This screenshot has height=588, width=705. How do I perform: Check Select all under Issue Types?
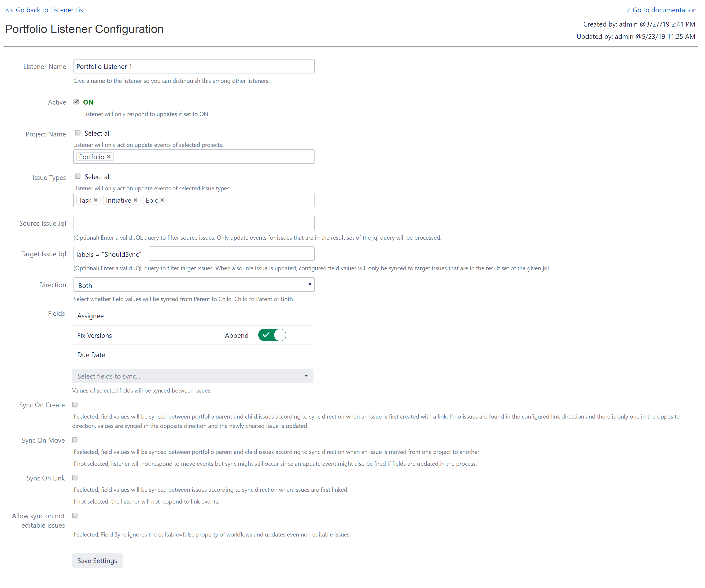(x=77, y=176)
